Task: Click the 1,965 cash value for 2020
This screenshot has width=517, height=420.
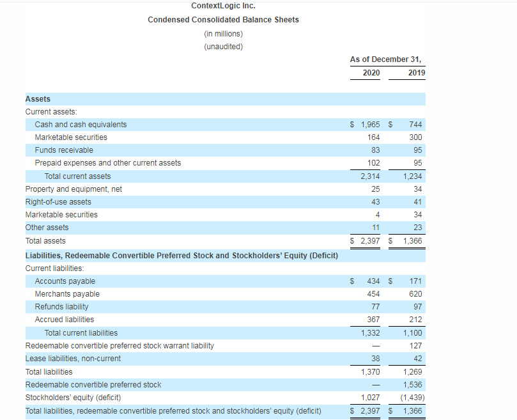Action: [x=370, y=125]
